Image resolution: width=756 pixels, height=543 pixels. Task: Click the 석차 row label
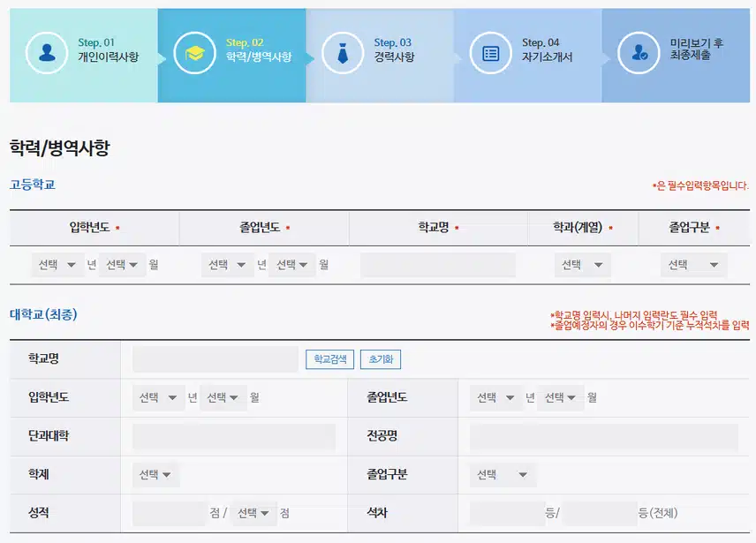[377, 513]
